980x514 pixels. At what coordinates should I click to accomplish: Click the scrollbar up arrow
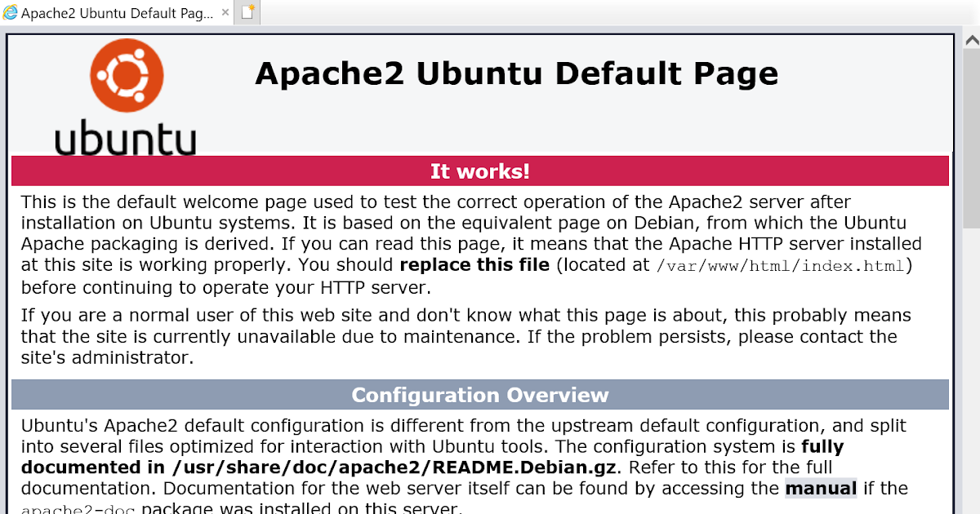click(970, 38)
